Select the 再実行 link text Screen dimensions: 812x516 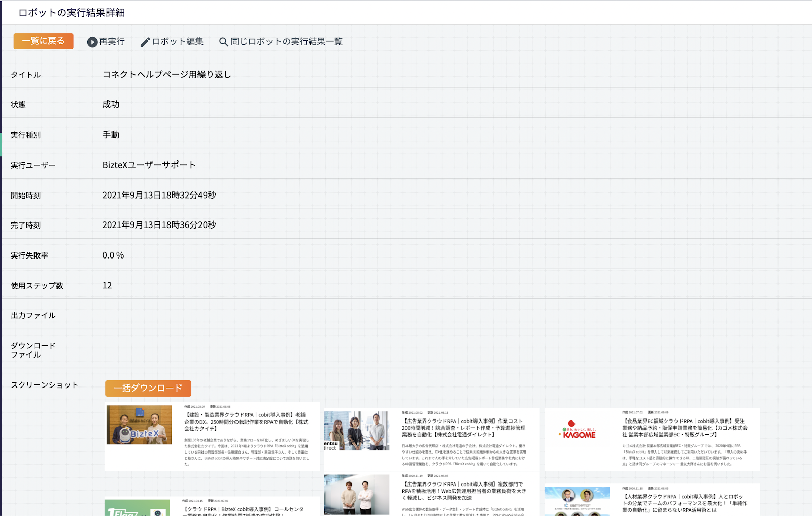coord(112,42)
